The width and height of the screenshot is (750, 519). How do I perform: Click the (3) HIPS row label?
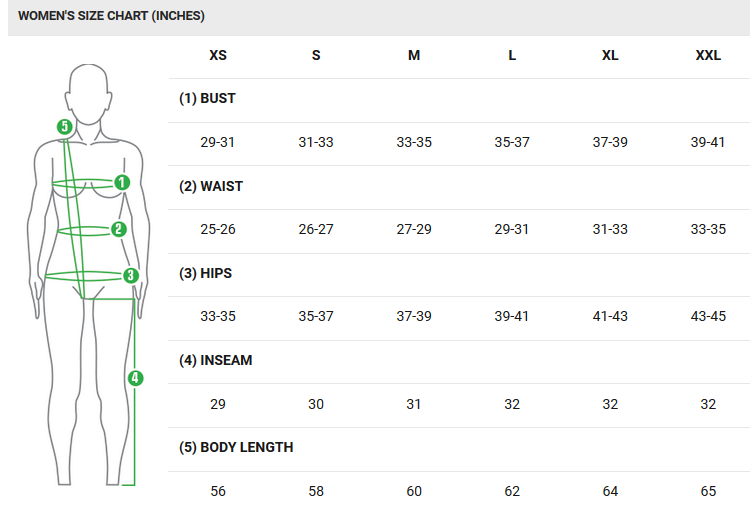206,273
